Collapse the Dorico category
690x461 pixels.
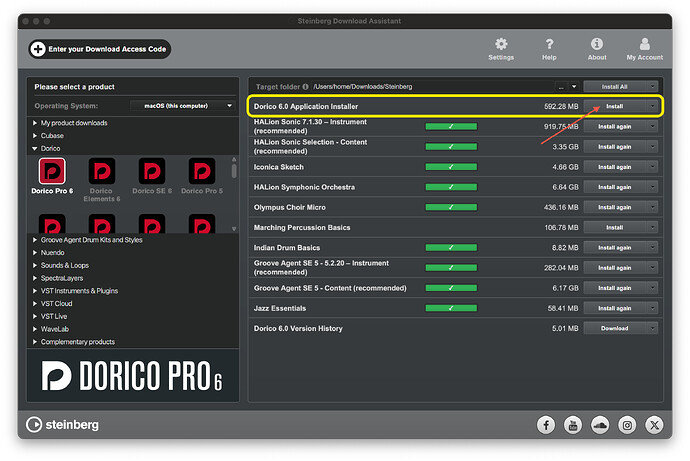pyautogui.click(x=35, y=148)
